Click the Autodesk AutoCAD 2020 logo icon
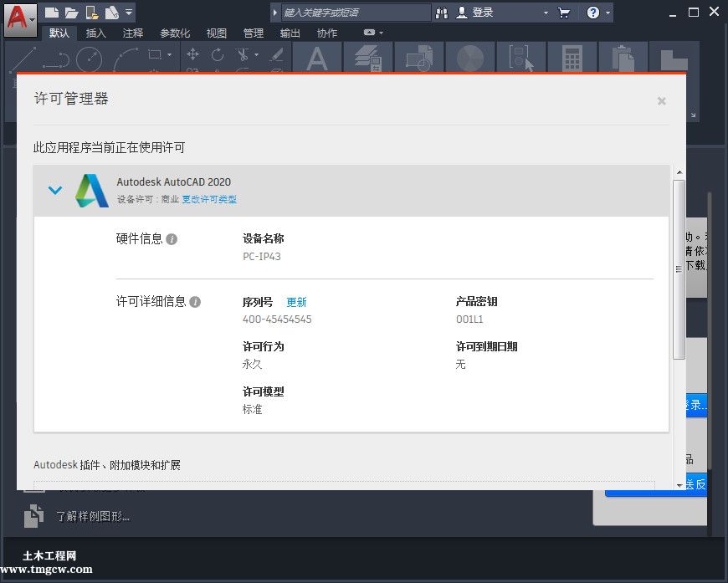This screenshot has height=583, width=728. 92,191
